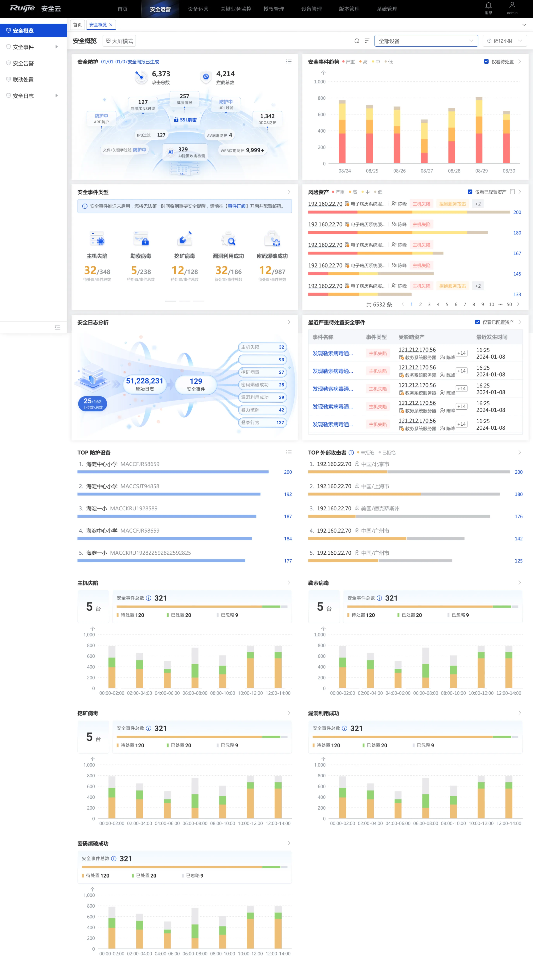Image resolution: width=533 pixels, height=980 pixels.
Task: Open 安全事件类型 details via chevron
Action: tap(289, 192)
